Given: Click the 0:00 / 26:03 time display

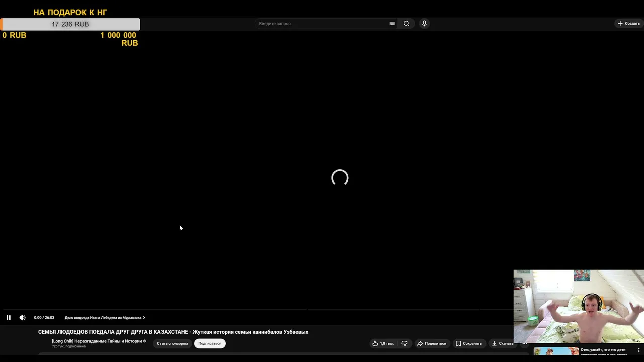Looking at the screenshot, I should pos(44,318).
